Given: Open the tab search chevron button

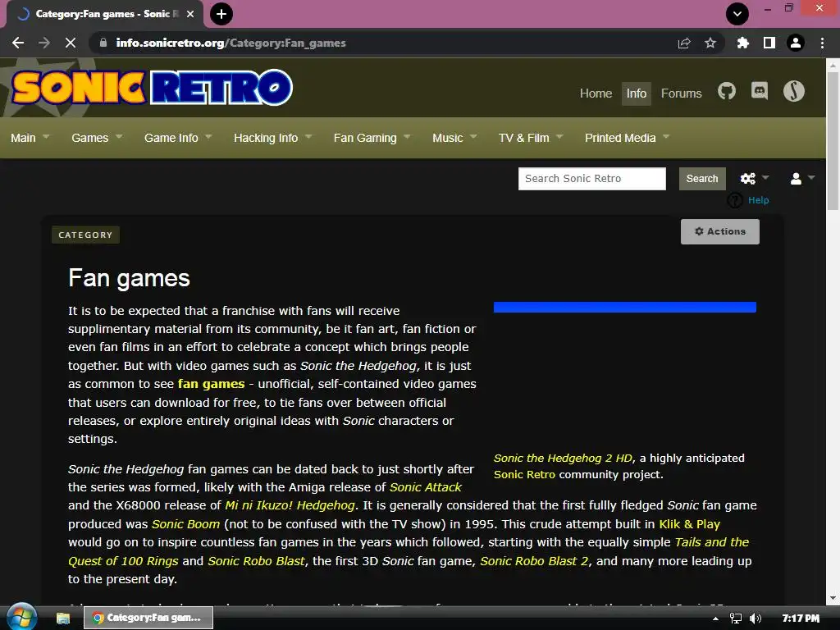Looking at the screenshot, I should click(x=737, y=14).
